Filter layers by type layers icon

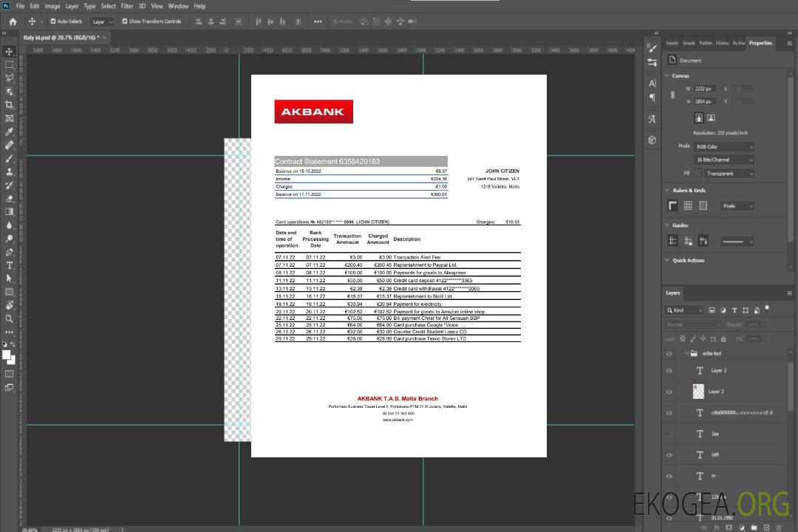734,310
